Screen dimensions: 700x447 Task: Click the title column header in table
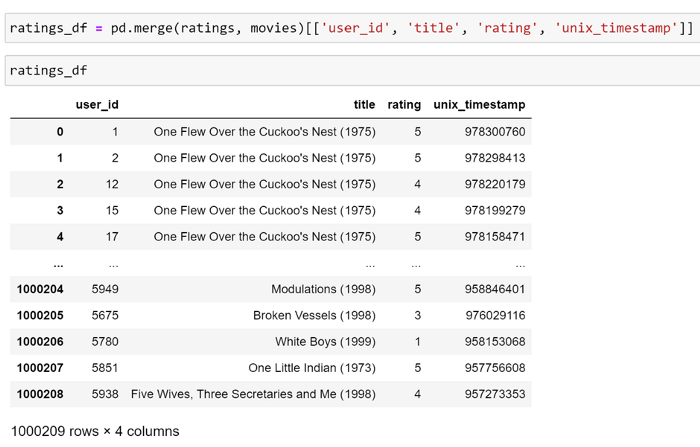click(x=364, y=105)
